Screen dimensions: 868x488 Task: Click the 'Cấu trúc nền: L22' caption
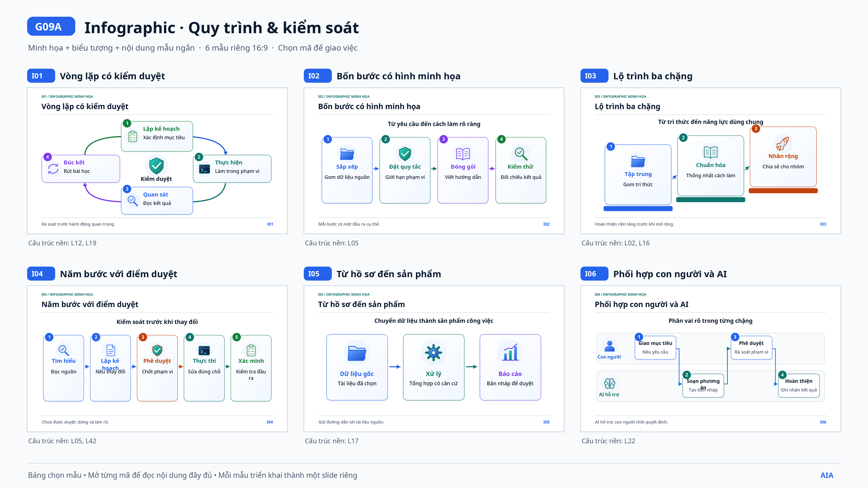[608, 441]
